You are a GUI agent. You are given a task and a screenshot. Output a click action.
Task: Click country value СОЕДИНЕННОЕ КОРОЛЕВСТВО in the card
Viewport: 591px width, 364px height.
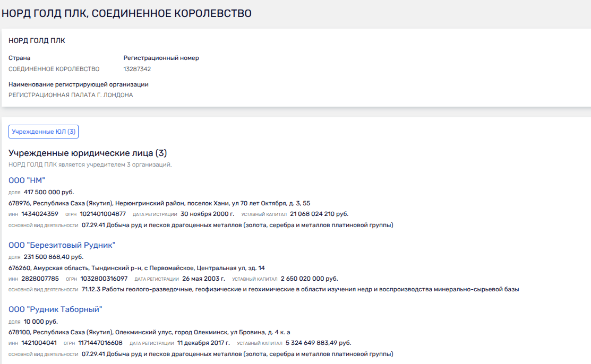tap(54, 69)
